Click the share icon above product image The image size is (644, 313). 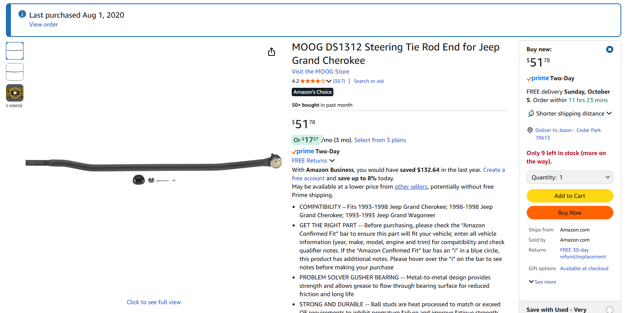click(x=272, y=52)
